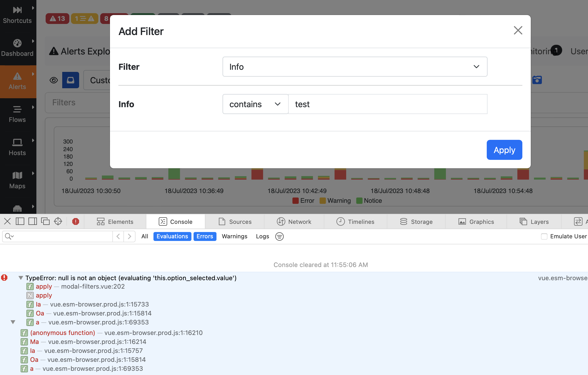Activate the element inspection crosshair tool
The height and width of the screenshot is (375, 588).
(58, 221)
